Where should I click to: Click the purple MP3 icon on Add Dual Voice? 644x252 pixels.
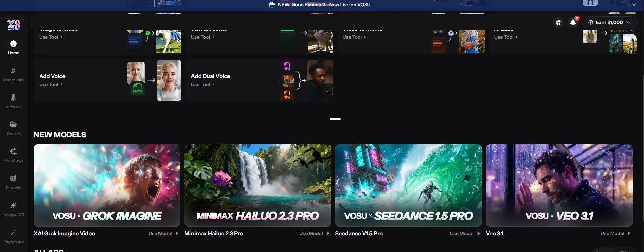tap(287, 66)
